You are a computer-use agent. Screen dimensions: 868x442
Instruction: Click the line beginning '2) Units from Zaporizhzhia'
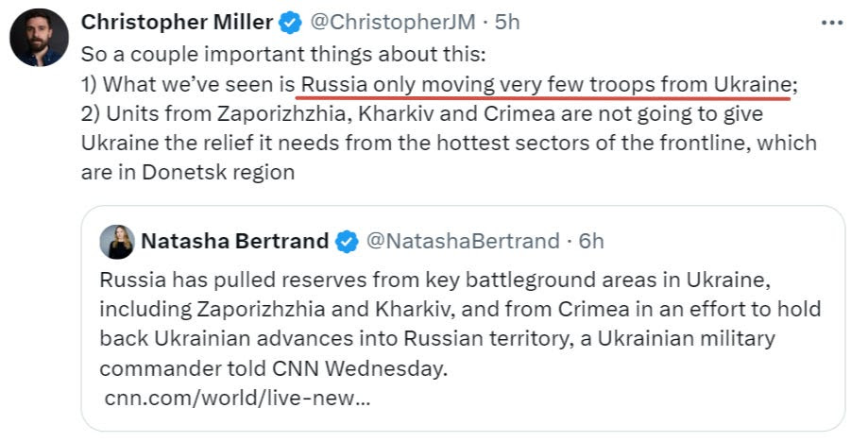tap(422, 113)
